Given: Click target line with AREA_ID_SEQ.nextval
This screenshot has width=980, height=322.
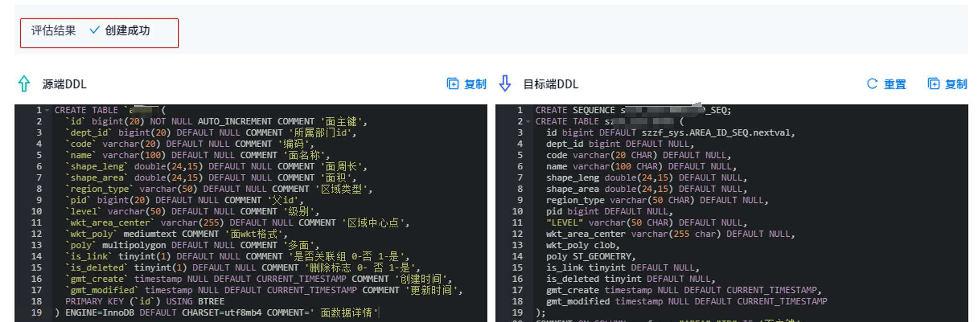Looking at the screenshot, I should [670, 133].
